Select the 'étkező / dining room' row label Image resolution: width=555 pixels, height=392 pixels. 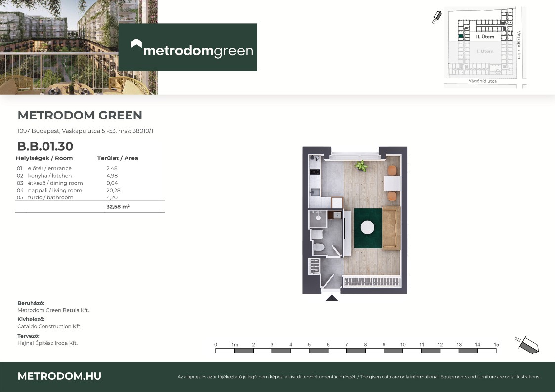coord(55,183)
